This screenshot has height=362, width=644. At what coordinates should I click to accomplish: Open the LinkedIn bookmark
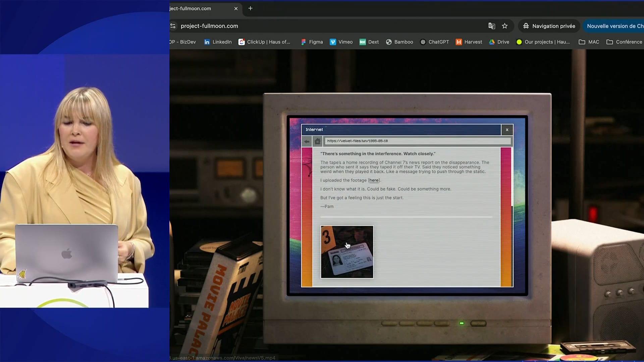[x=218, y=42]
